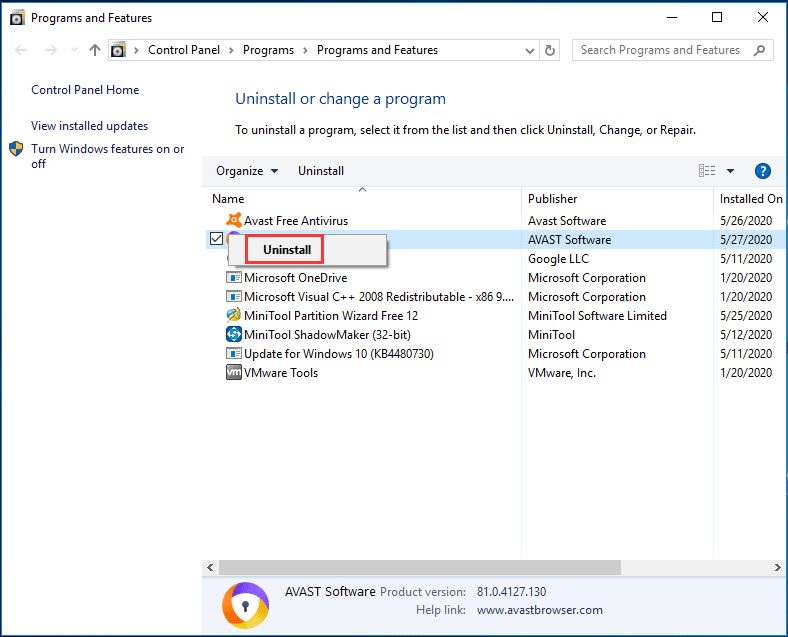Select Update for Windows 10 (KB4480730)
The image size is (788, 637).
[x=339, y=354]
